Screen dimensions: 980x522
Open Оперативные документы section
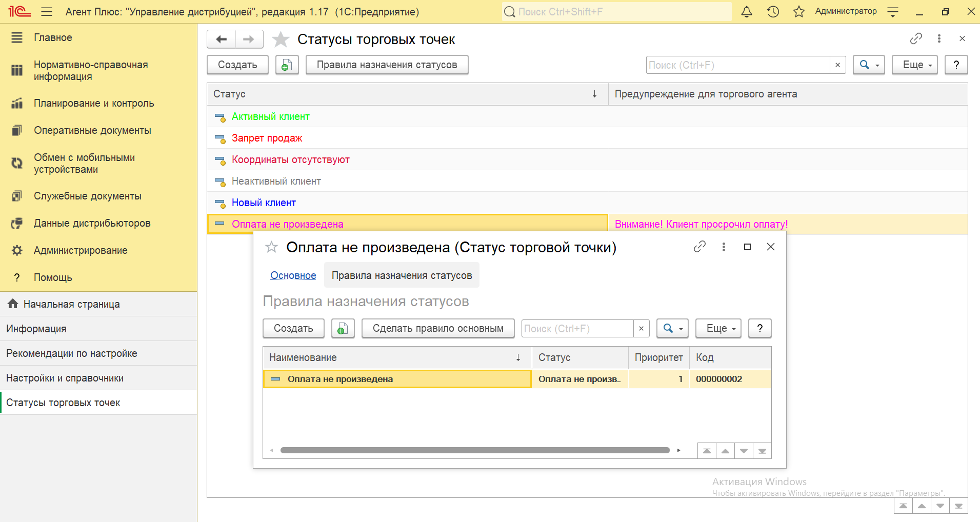pyautogui.click(x=98, y=130)
